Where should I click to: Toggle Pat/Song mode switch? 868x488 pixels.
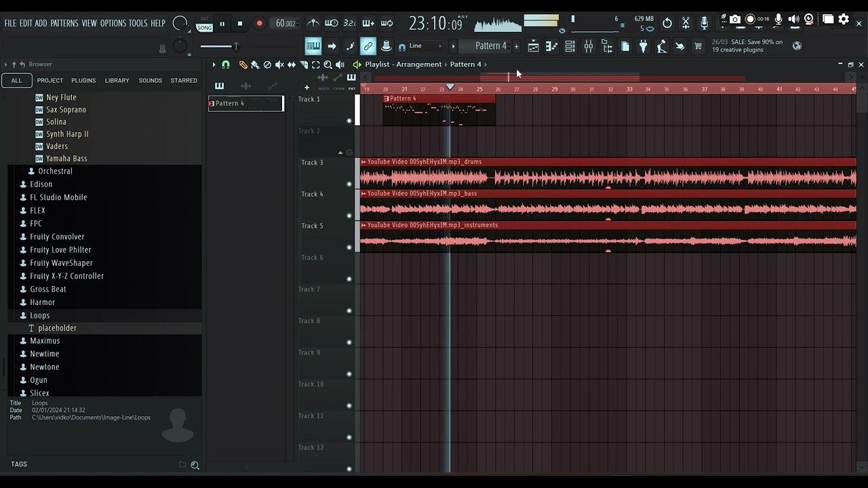click(x=204, y=24)
